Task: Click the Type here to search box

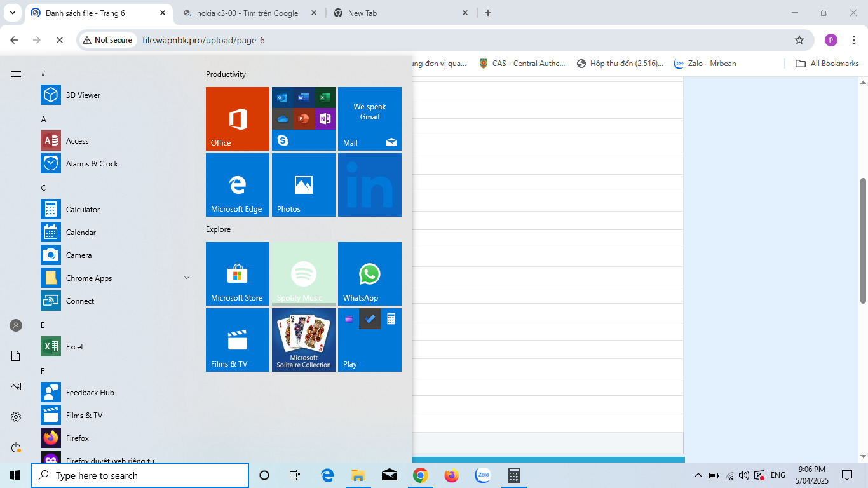Action: [140, 475]
